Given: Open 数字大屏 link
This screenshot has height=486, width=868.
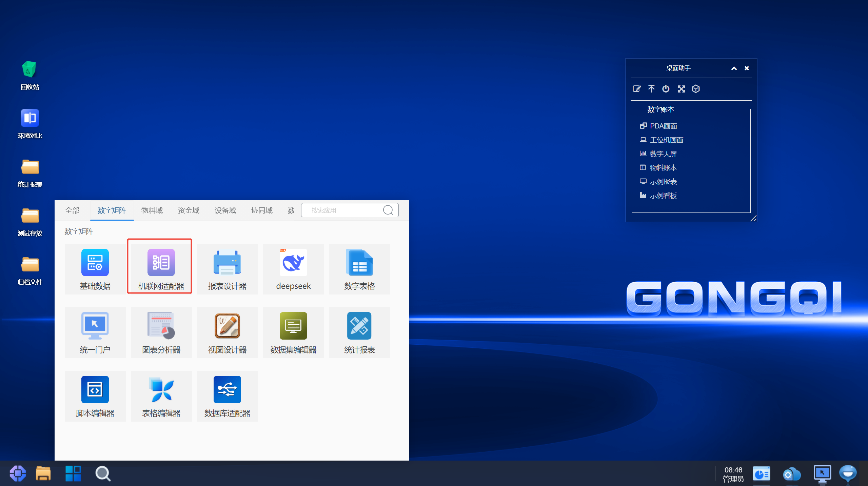Looking at the screenshot, I should pyautogui.click(x=658, y=154).
